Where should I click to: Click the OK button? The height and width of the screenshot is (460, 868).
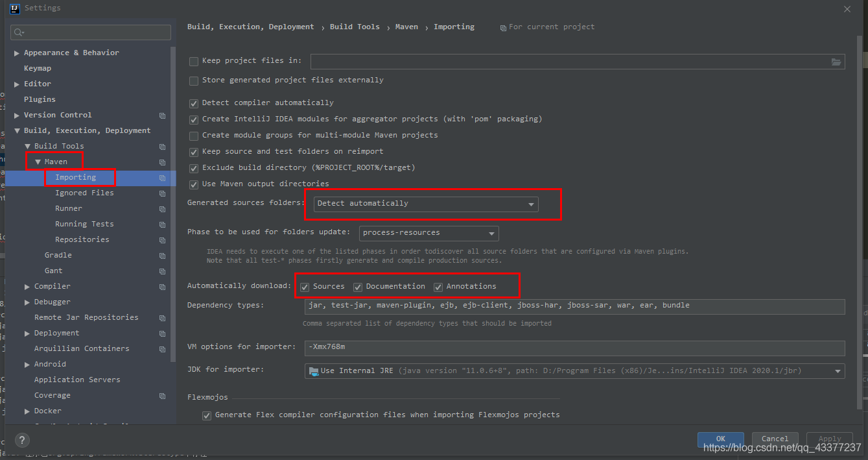coord(721,439)
